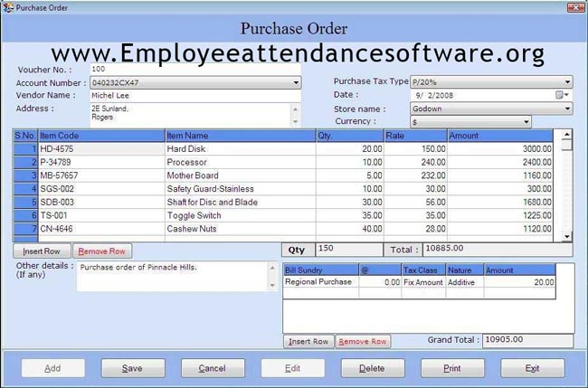Click the Safety Guard-Stainless cell
588x388 pixels.
[x=240, y=188]
